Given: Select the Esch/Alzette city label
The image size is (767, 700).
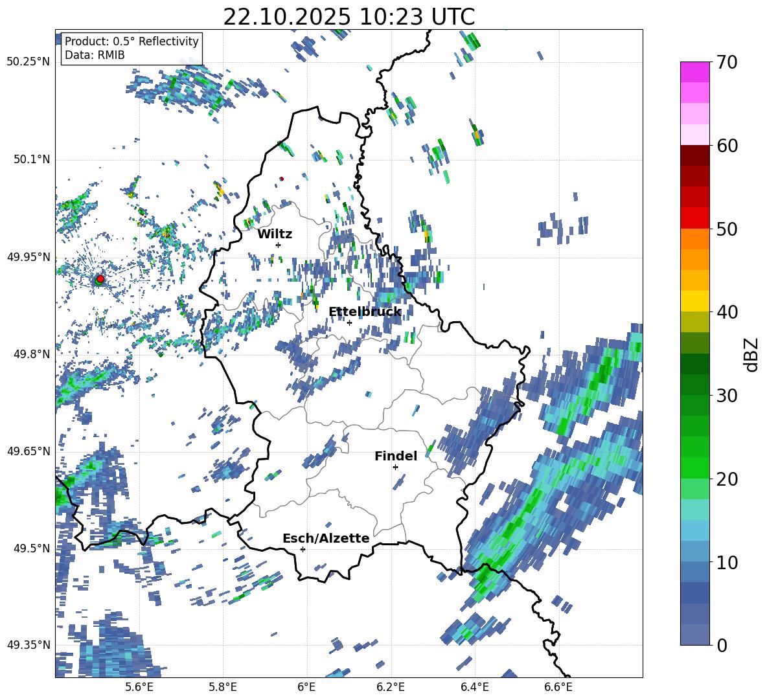Looking at the screenshot, I should coord(326,538).
